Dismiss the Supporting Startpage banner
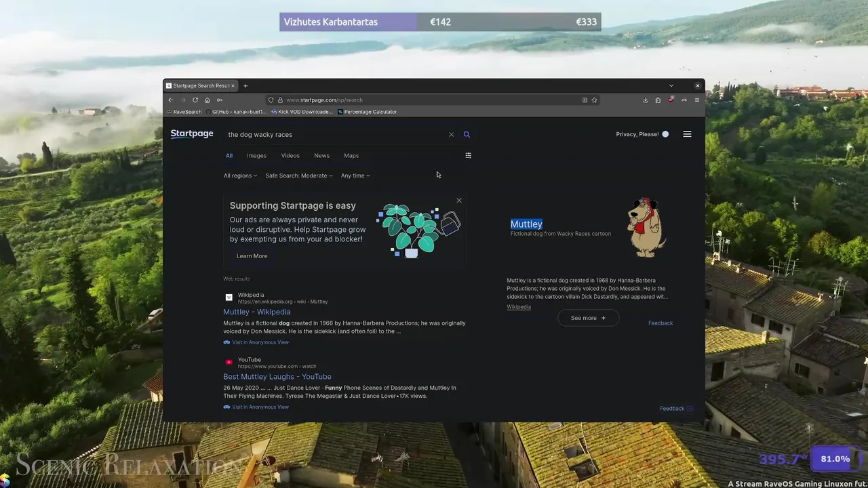 click(459, 201)
